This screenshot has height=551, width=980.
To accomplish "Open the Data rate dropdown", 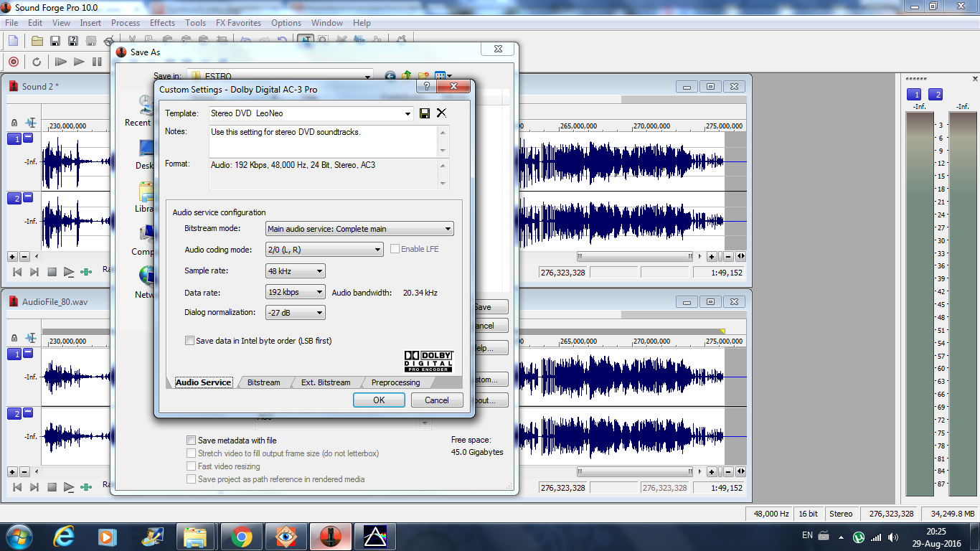I will (320, 293).
